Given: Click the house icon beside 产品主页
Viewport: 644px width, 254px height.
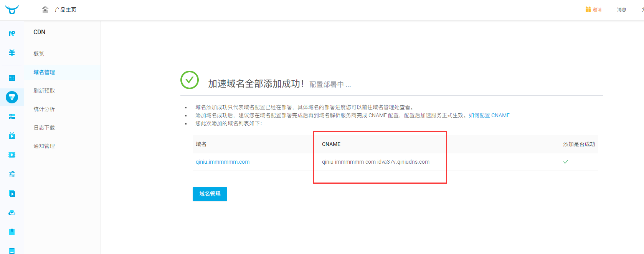Looking at the screenshot, I should tap(45, 10).
